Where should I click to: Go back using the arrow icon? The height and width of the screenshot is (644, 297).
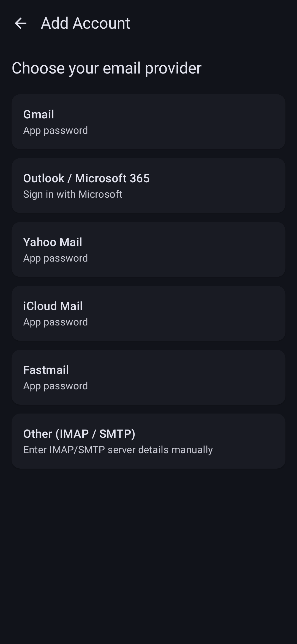pos(20,23)
